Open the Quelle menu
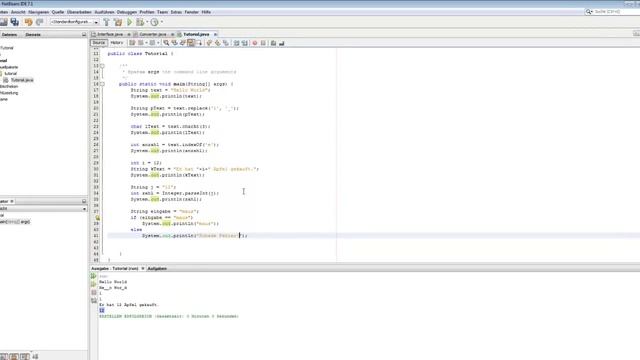Viewport: 640px width, 360px height. point(58,12)
